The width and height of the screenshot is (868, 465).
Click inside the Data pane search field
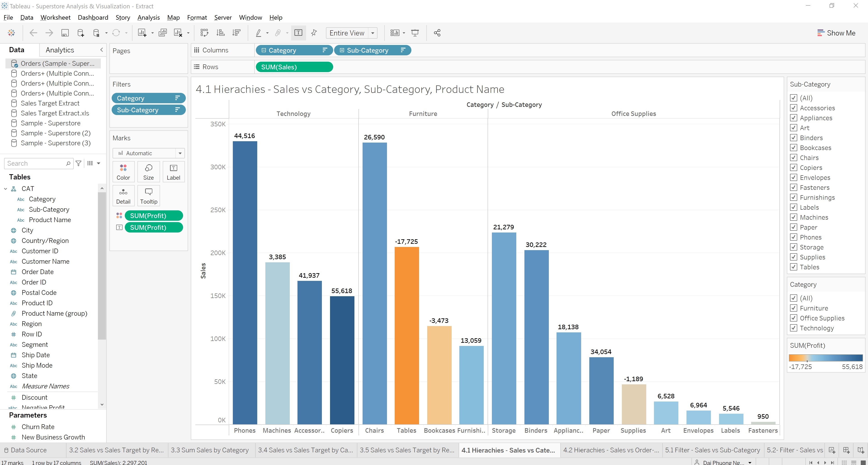37,163
